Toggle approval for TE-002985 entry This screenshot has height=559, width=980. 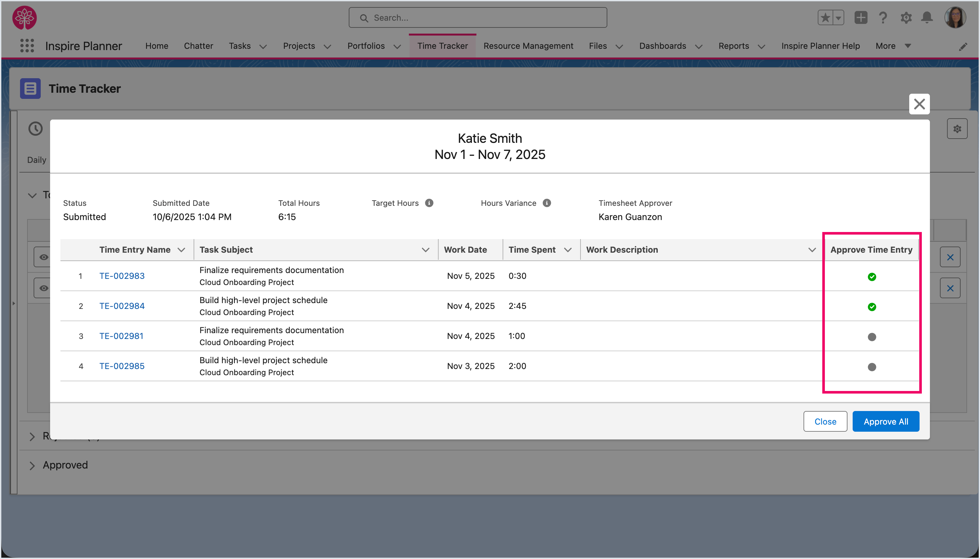872,367
